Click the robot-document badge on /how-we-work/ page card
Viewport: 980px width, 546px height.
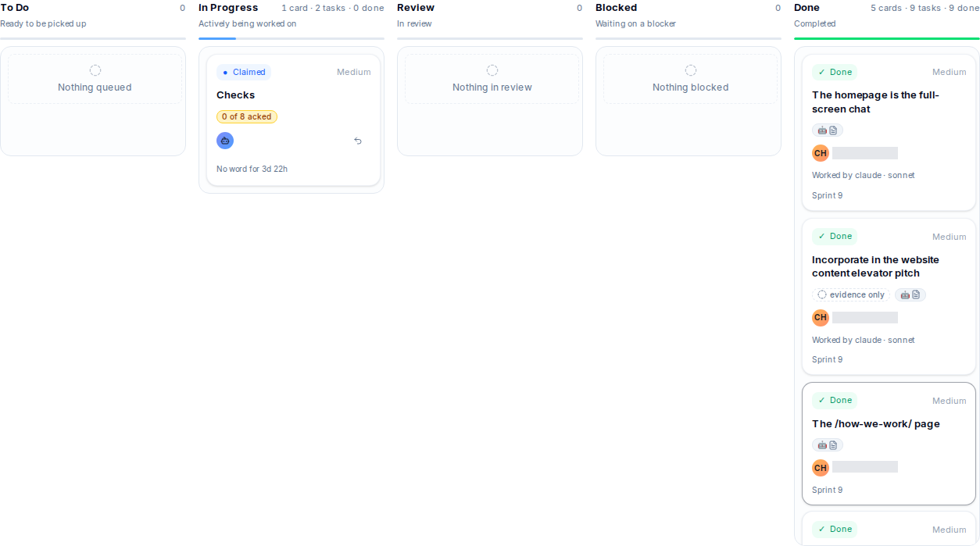828,445
